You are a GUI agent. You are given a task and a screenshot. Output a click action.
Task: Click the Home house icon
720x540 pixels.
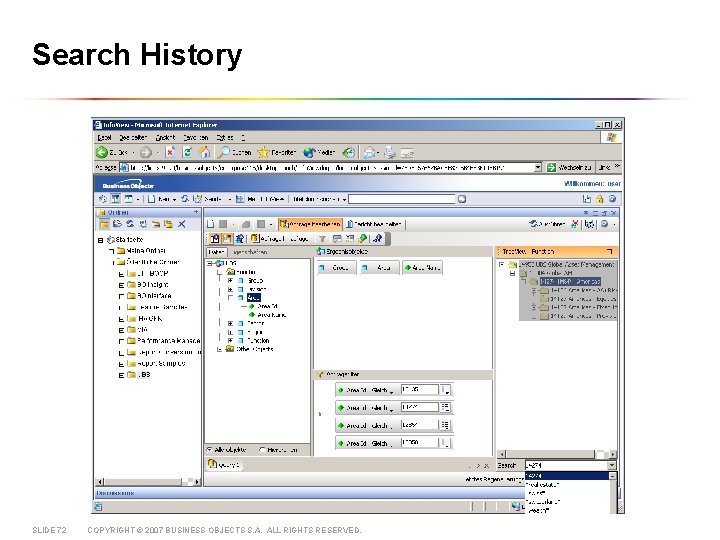pyautogui.click(x=204, y=152)
